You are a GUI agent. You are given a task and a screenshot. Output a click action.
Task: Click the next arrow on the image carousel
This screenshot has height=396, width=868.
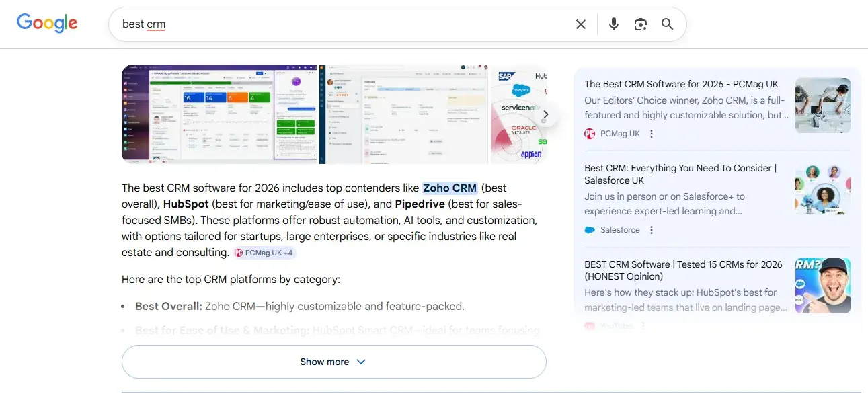546,114
